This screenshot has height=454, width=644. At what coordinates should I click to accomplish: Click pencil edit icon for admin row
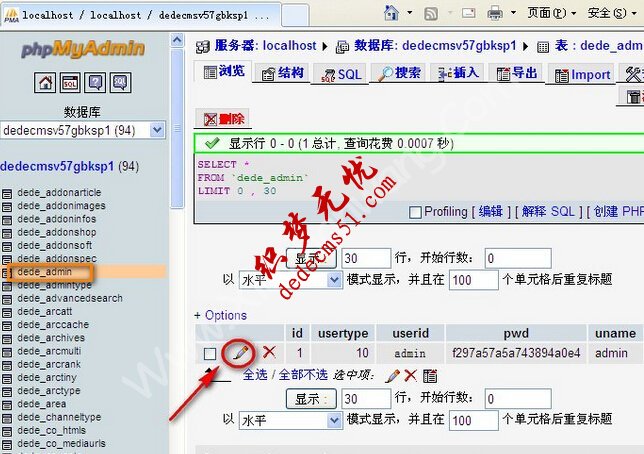tap(240, 353)
